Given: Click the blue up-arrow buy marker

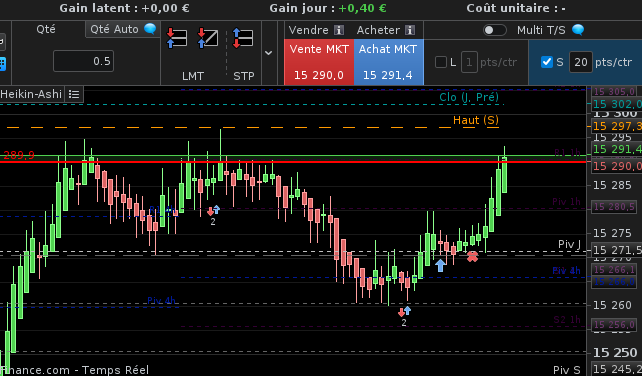Looking at the screenshot, I should coord(440,265).
